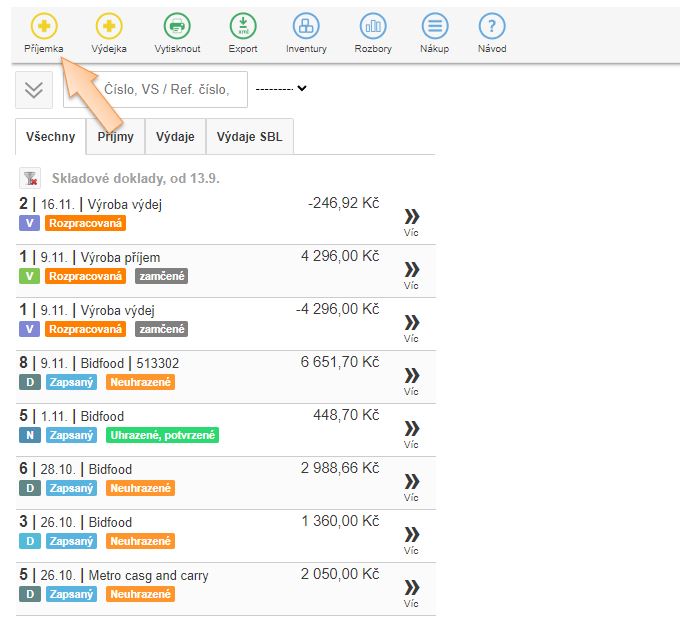Expand the double-chevron filter panel button
This screenshot has width=688, height=640.
click(34, 89)
